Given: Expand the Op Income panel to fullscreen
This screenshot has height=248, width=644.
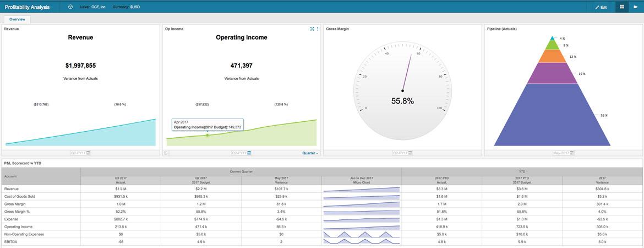Looking at the screenshot, I should click(x=312, y=29).
